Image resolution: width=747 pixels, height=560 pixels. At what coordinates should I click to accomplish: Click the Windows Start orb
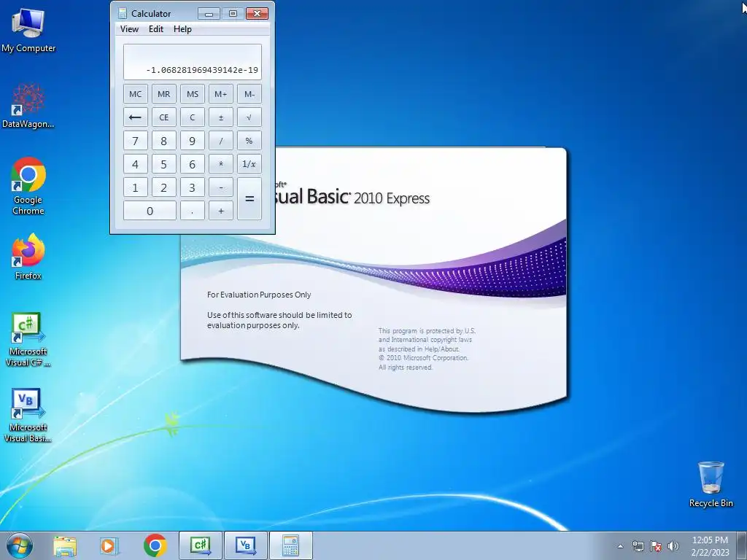point(20,545)
